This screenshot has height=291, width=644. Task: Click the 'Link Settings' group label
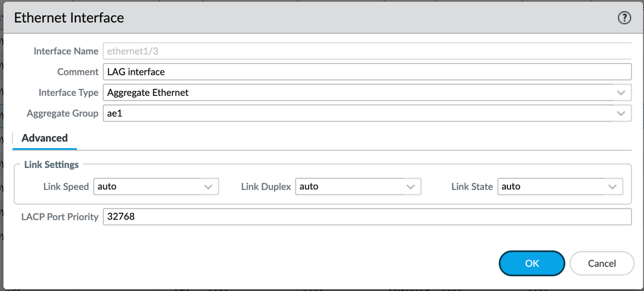point(52,165)
